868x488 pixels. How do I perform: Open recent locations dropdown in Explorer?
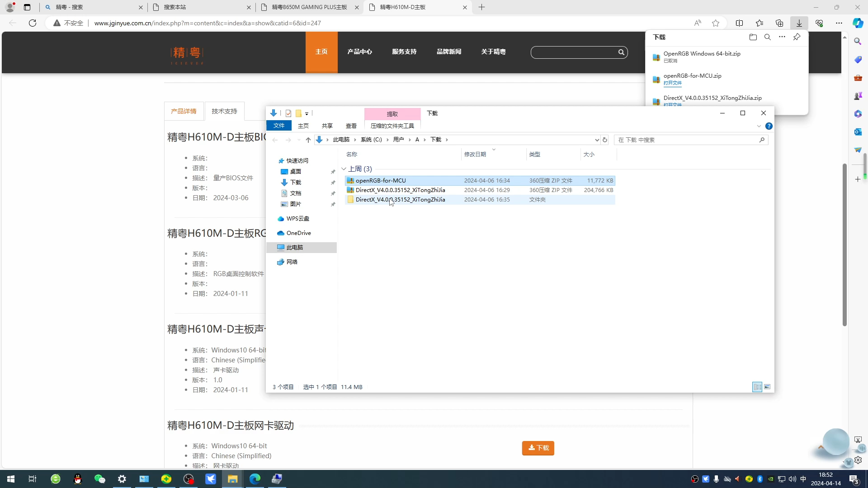click(x=298, y=140)
